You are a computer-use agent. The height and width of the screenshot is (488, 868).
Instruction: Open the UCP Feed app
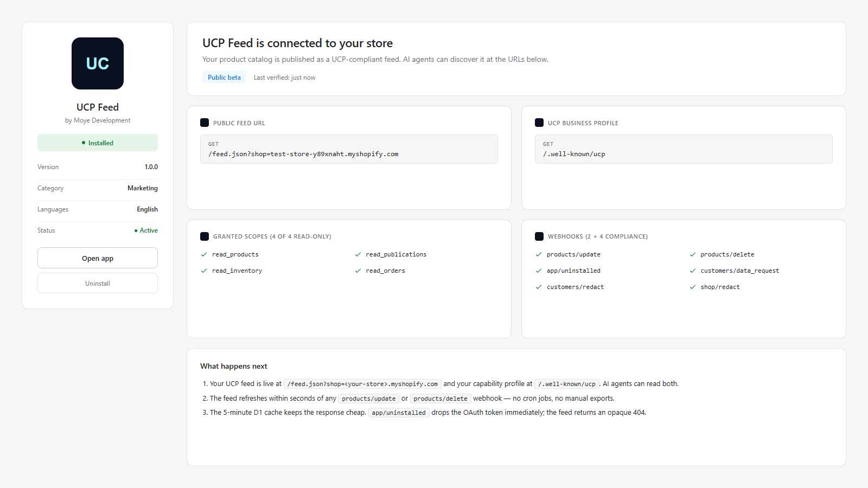pos(98,258)
